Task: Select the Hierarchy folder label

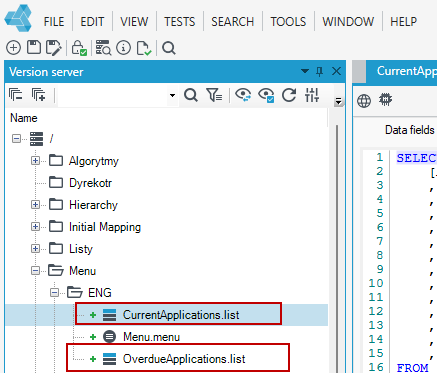Action: point(93,205)
